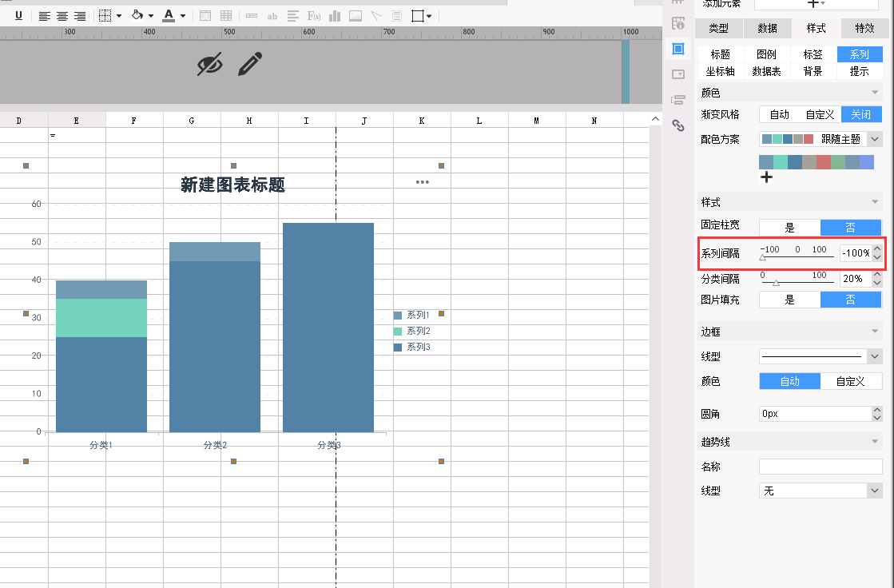The image size is (894, 588).
Task: Toggle the hide-eye icon above the sheet
Action: click(x=210, y=64)
